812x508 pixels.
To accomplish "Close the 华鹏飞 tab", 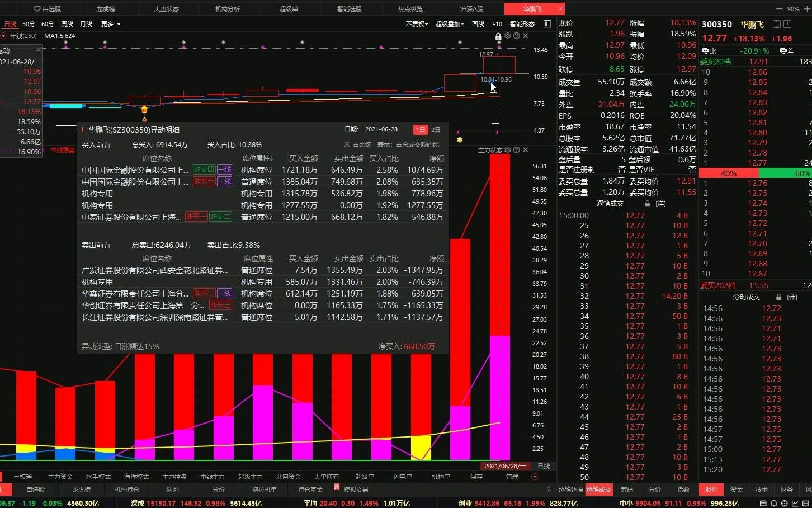I will point(560,9).
